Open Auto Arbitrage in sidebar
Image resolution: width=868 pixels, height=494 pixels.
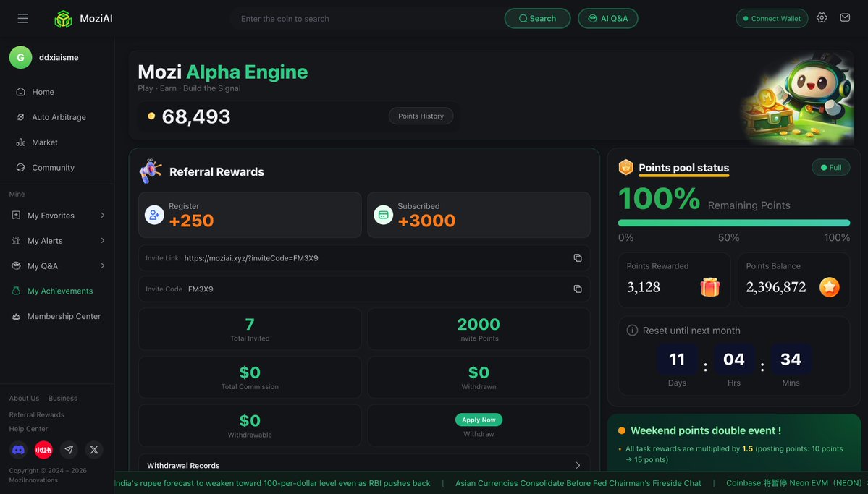pyautogui.click(x=57, y=117)
